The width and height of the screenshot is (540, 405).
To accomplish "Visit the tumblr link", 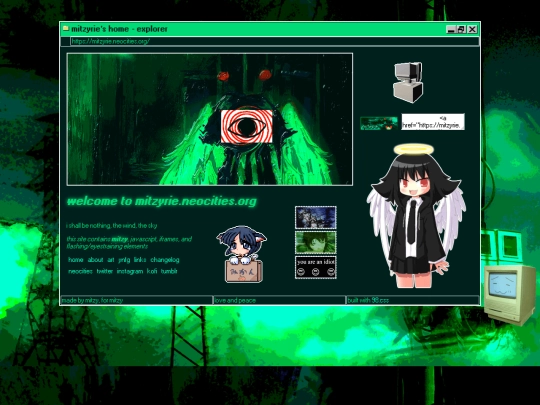I will click(169, 271).
